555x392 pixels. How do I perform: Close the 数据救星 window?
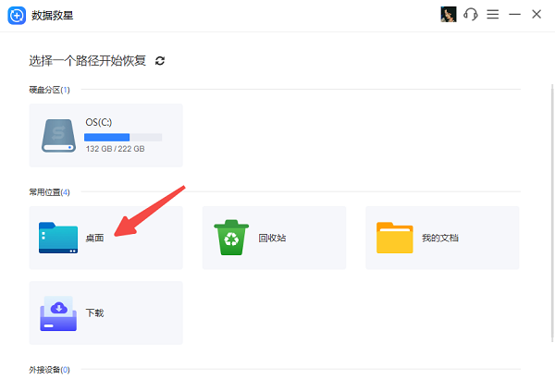pyautogui.click(x=536, y=15)
